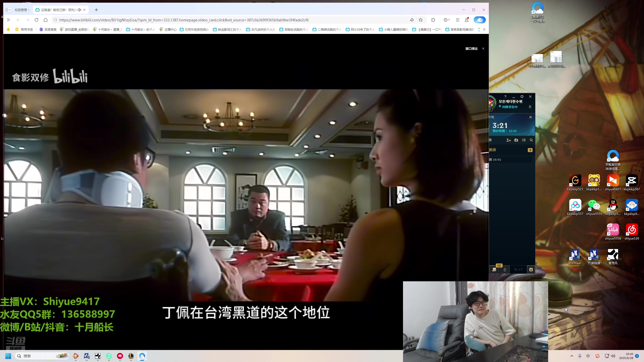Go back to previous page
Screen dimensions: 644x362
click(x=18, y=20)
